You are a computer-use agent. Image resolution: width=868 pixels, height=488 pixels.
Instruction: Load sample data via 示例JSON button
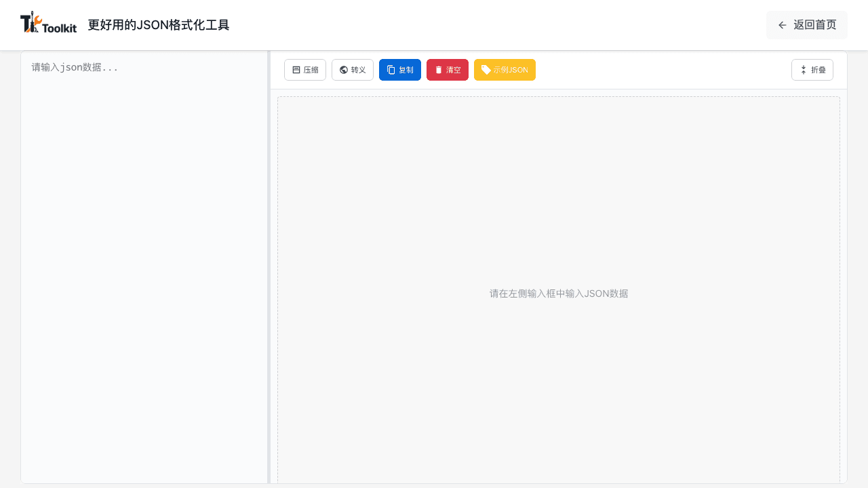coord(505,70)
